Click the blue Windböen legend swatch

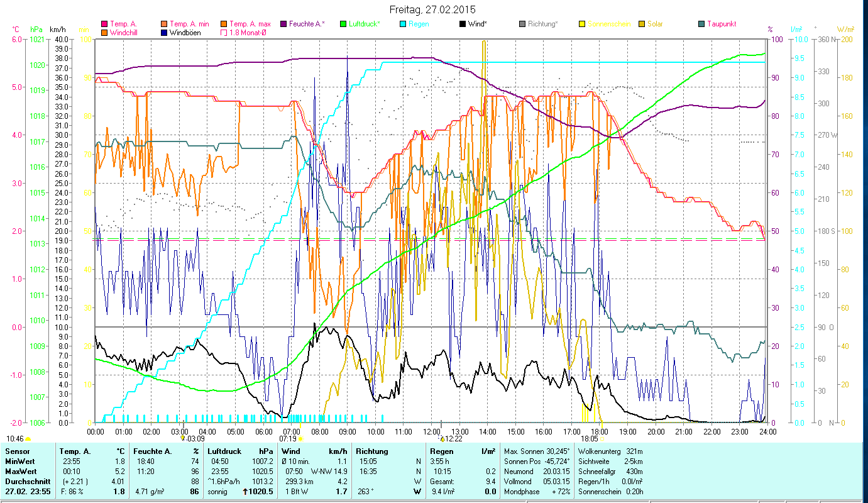coord(165,33)
